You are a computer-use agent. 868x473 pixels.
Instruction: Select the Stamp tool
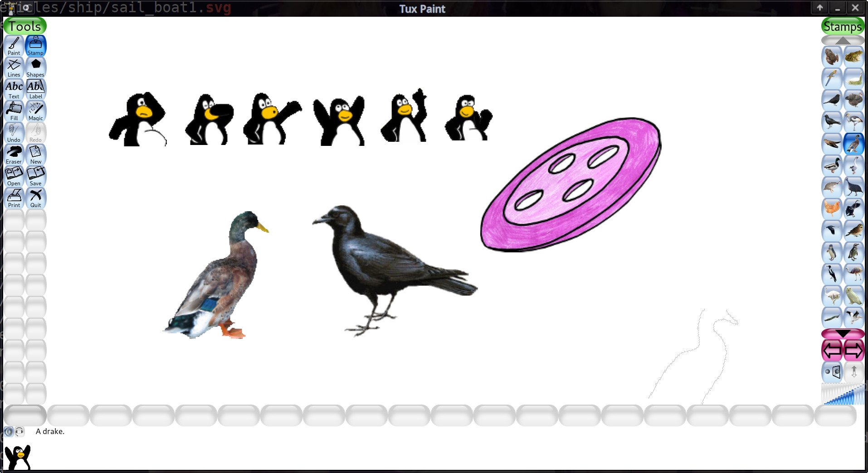[36, 46]
